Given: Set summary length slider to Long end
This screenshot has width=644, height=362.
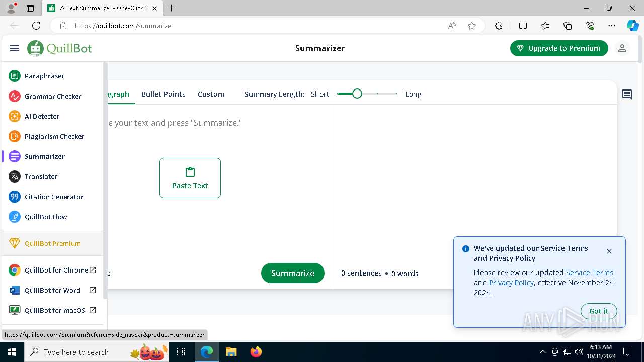Looking at the screenshot, I should [x=396, y=94].
